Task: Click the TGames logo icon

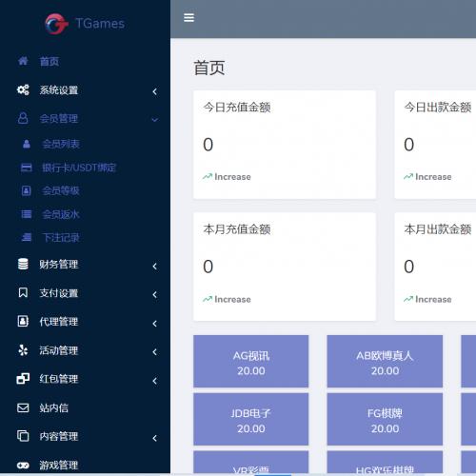Action: click(x=56, y=24)
